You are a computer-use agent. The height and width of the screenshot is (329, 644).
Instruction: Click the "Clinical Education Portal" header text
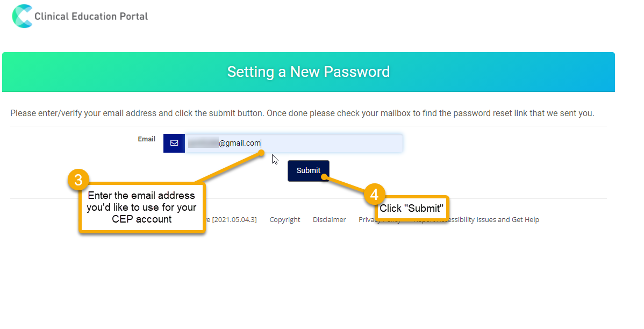(91, 17)
